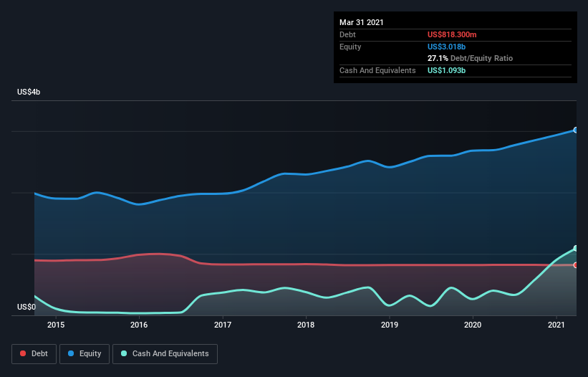
Task: Click the US$818.300m debt value
Action: coord(452,34)
